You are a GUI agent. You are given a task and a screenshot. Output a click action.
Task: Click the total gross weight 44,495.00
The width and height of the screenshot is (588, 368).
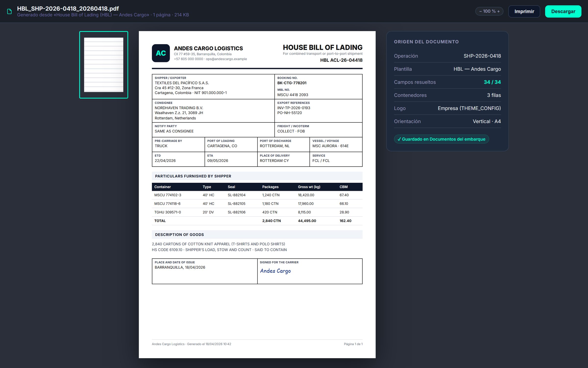coord(307,221)
